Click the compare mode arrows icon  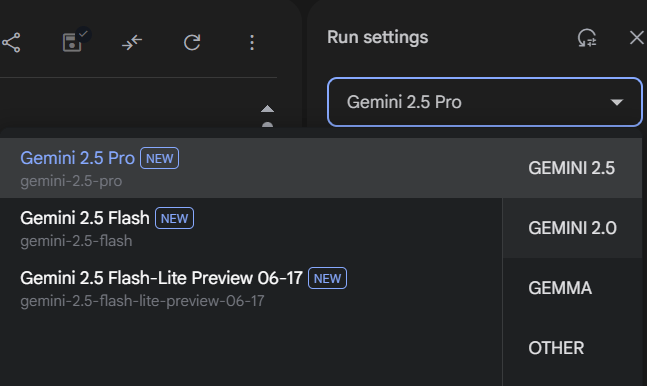click(132, 43)
